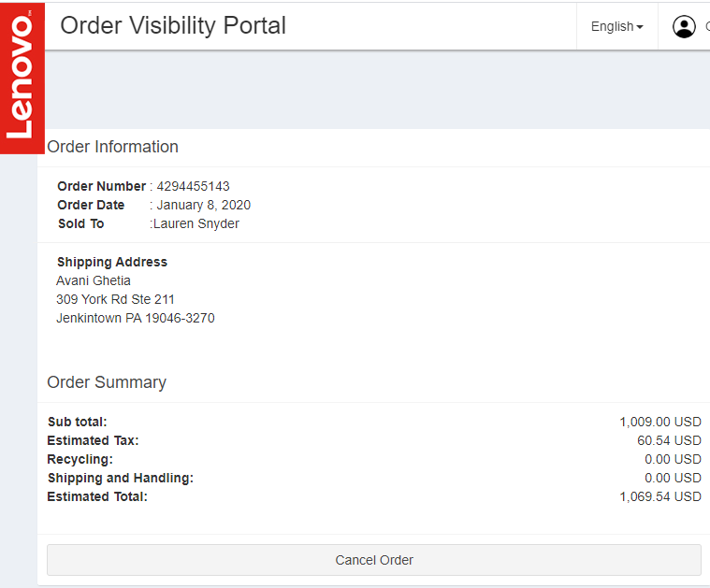The width and height of the screenshot is (710, 588).
Task: Select the Order Summary heading
Action: pos(107,382)
